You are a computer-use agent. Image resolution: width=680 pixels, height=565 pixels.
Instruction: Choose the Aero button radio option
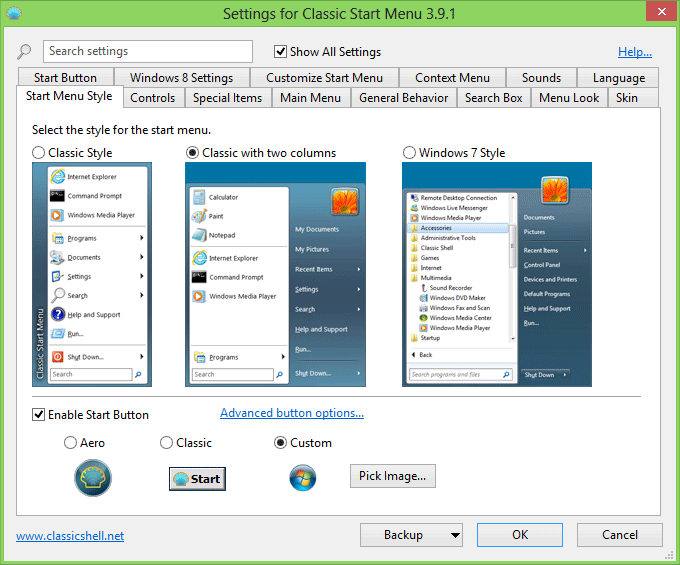[x=70, y=443]
